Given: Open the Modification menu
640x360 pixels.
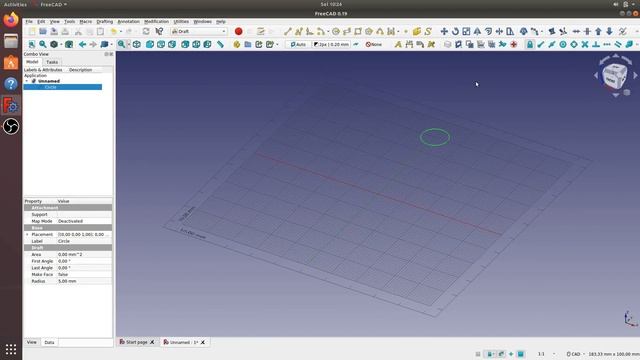Looking at the screenshot, I should click(x=156, y=22).
